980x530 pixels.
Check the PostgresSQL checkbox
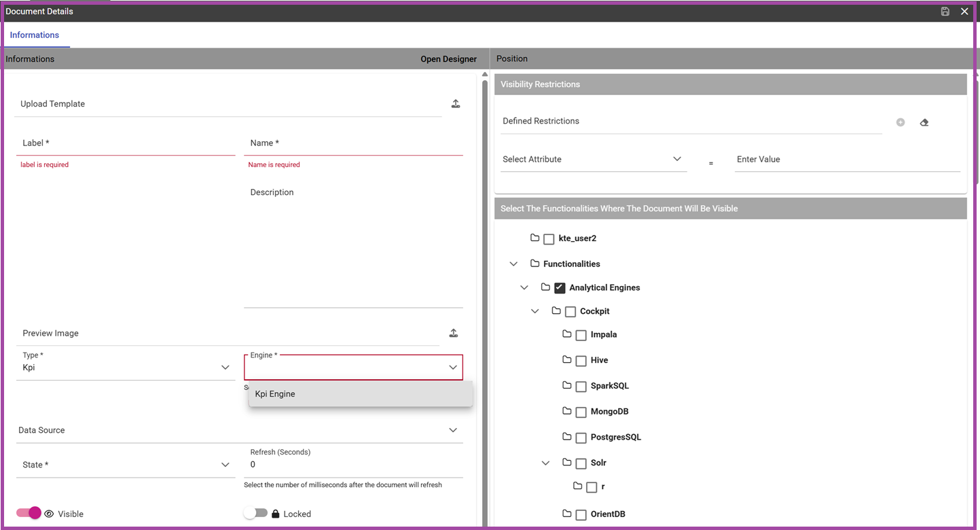[581, 438]
